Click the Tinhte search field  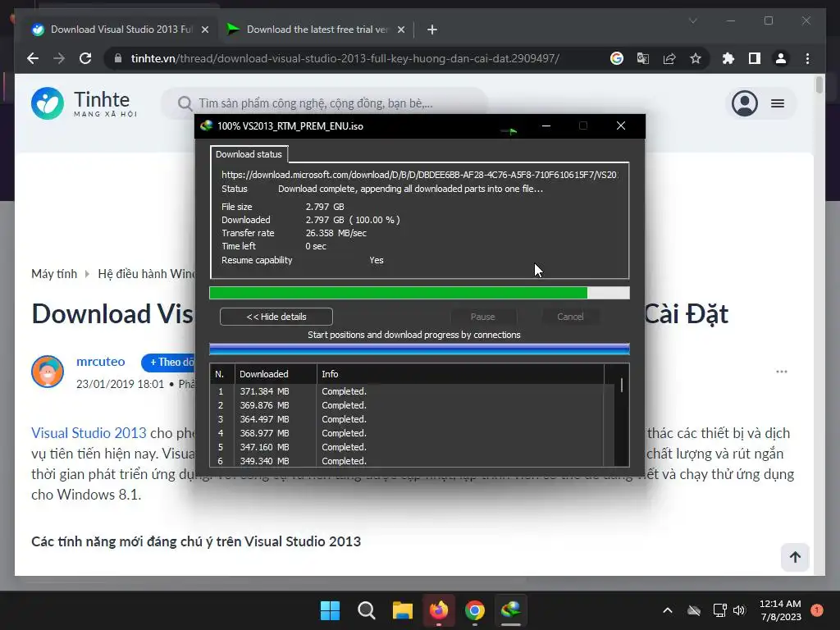325,103
